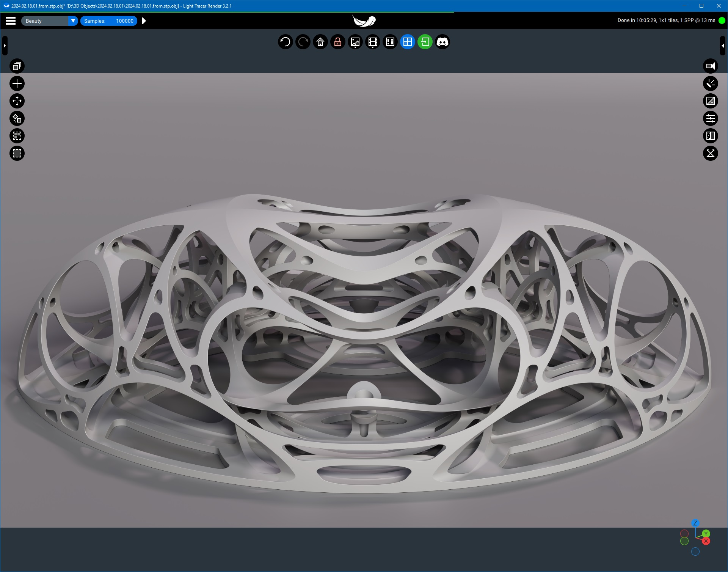Click the add object plus icon
The width and height of the screenshot is (728, 572).
click(x=17, y=83)
